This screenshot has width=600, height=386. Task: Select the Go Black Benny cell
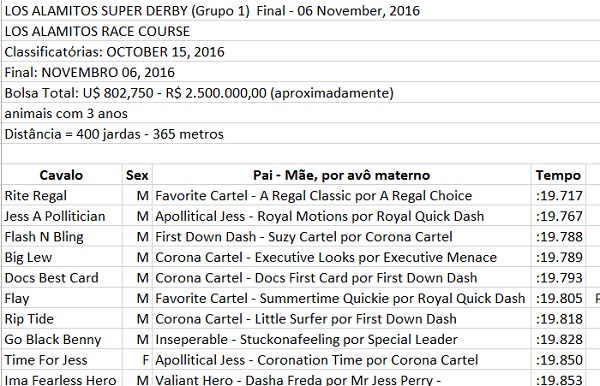[62, 339]
